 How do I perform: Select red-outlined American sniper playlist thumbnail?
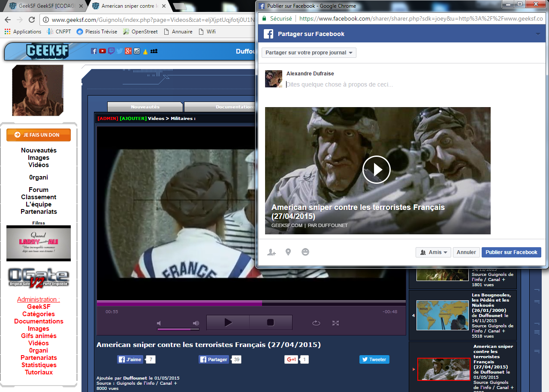(443, 369)
